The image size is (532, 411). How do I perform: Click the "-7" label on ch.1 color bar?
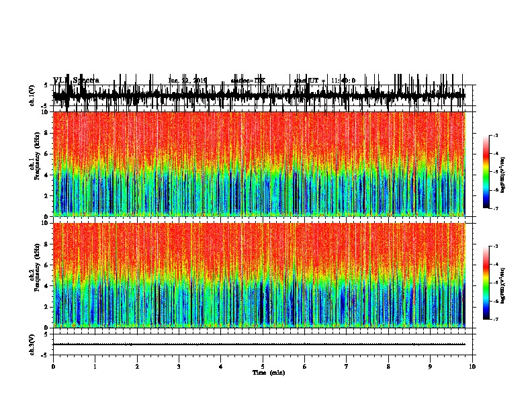[x=496, y=209]
